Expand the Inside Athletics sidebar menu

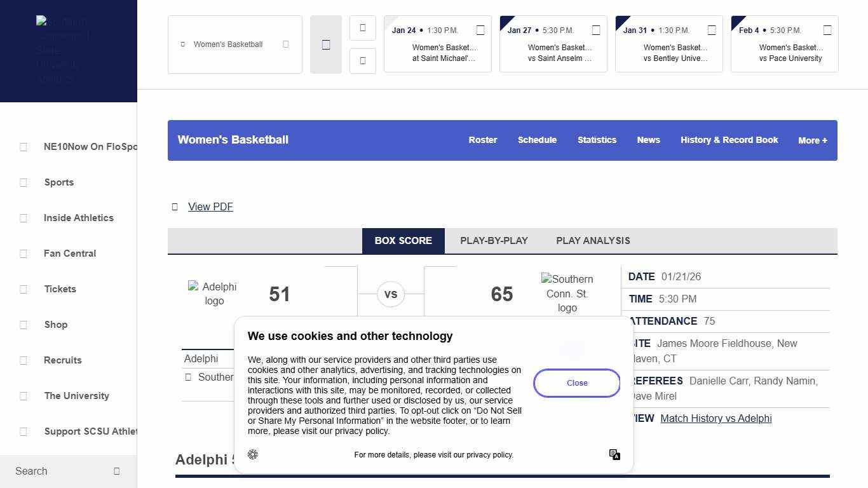tap(79, 218)
